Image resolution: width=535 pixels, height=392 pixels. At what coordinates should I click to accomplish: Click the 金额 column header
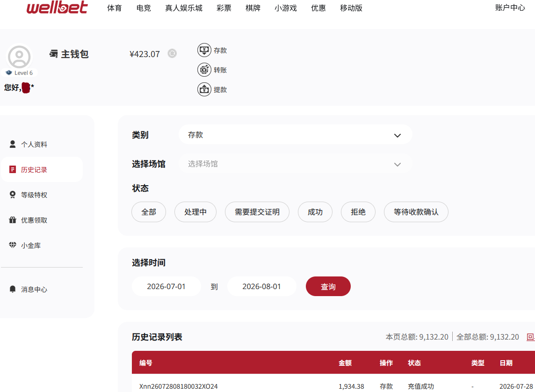tap(345, 363)
